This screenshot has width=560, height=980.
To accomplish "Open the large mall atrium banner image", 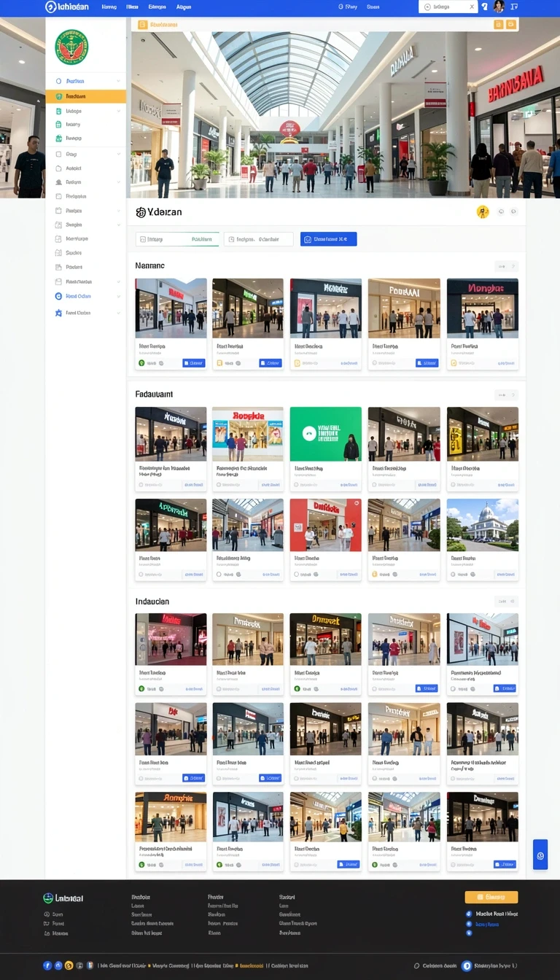I will [326, 114].
